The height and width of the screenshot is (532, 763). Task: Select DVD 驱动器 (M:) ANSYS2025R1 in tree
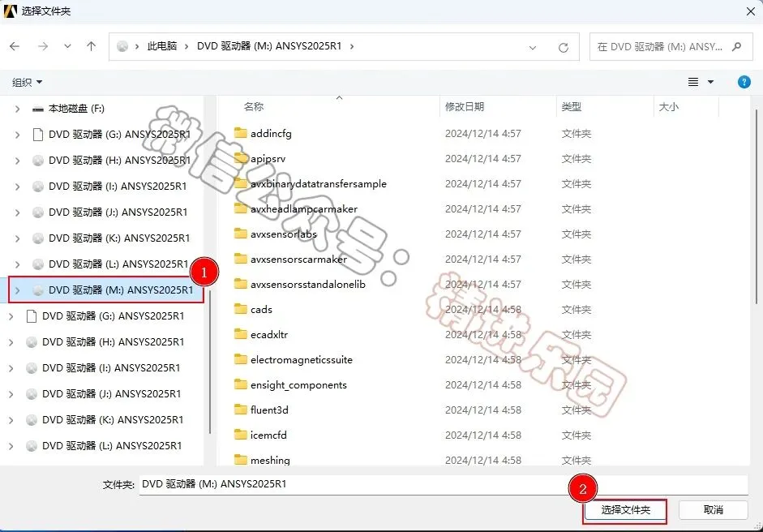[x=121, y=290]
